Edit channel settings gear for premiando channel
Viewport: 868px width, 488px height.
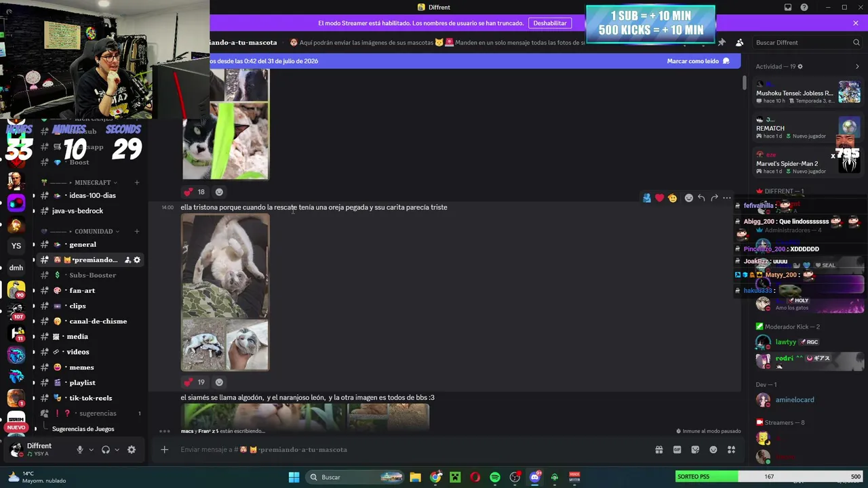click(137, 260)
